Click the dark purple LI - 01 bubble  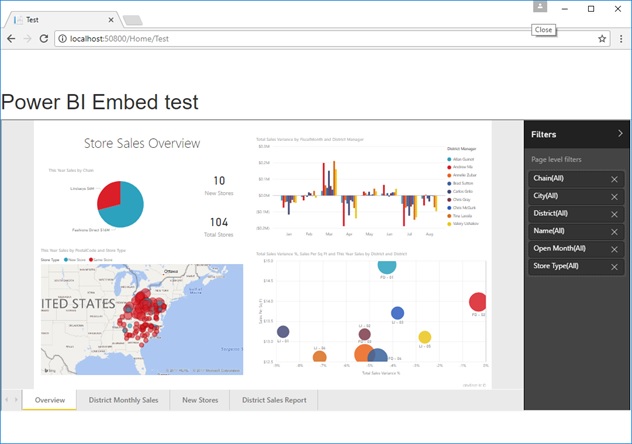point(283,332)
